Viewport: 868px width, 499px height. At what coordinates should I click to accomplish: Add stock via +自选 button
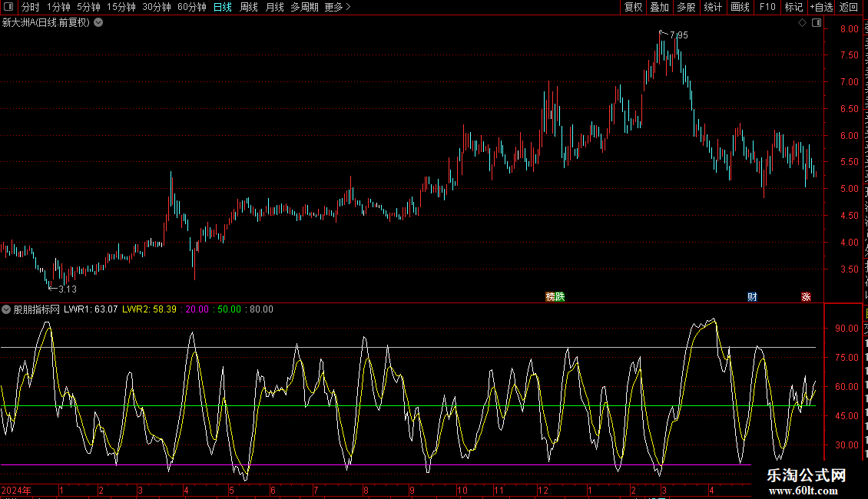pos(821,7)
